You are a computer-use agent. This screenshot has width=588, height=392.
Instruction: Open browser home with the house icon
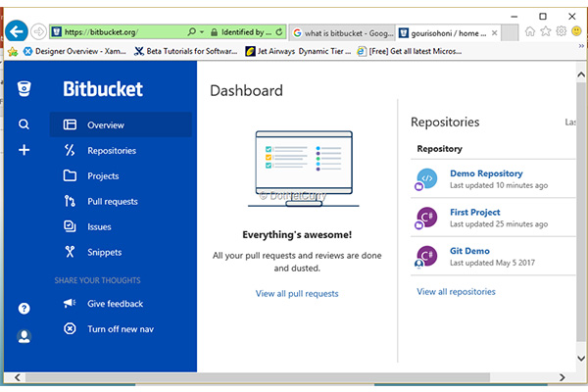[530, 31]
